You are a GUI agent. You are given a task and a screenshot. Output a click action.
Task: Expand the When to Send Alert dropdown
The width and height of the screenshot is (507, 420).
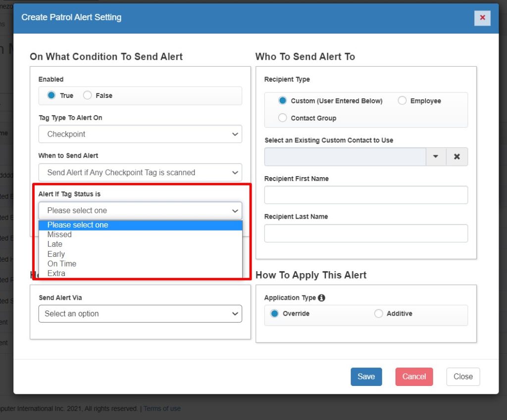tap(140, 173)
